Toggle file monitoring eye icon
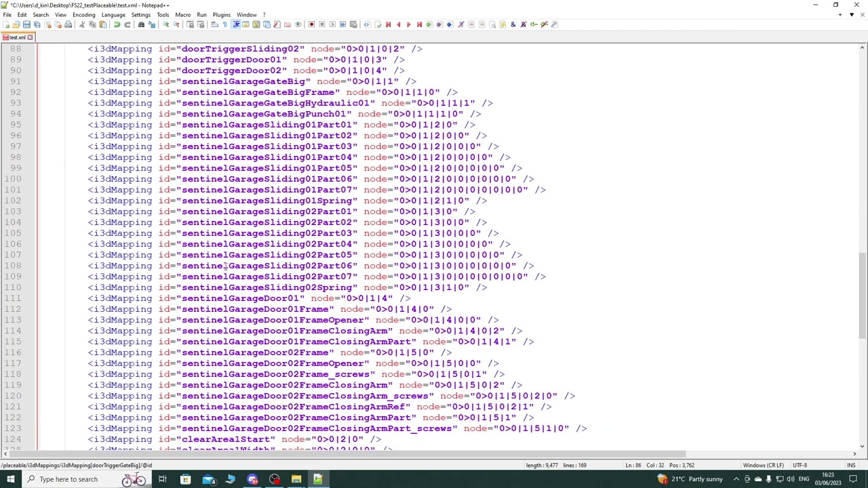Viewport: 868px width, 488px height. (x=297, y=24)
